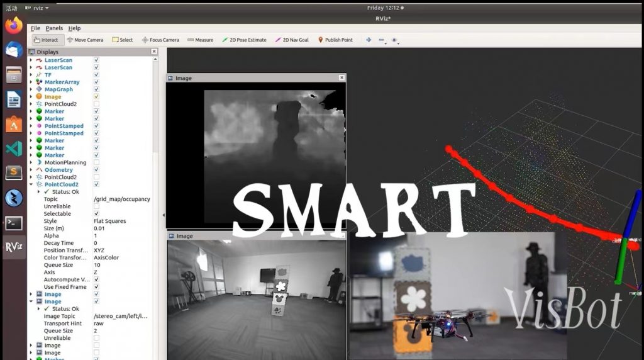
Task: Open Visual Studio Code from dock
Action: click(14, 149)
